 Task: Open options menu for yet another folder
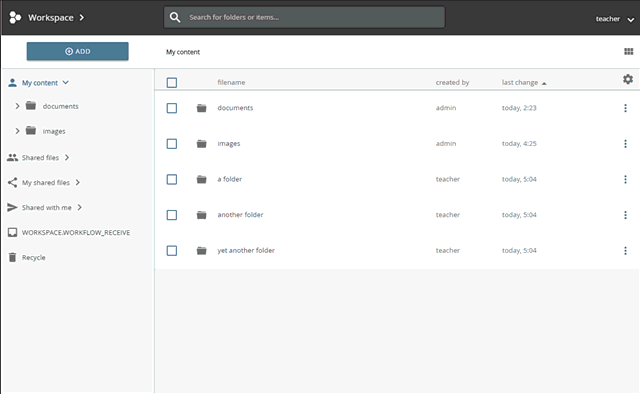[x=625, y=251]
